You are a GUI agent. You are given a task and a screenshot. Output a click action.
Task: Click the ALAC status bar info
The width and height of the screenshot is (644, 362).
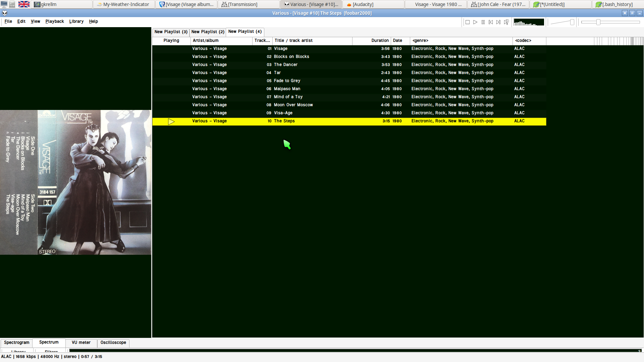pos(52,357)
